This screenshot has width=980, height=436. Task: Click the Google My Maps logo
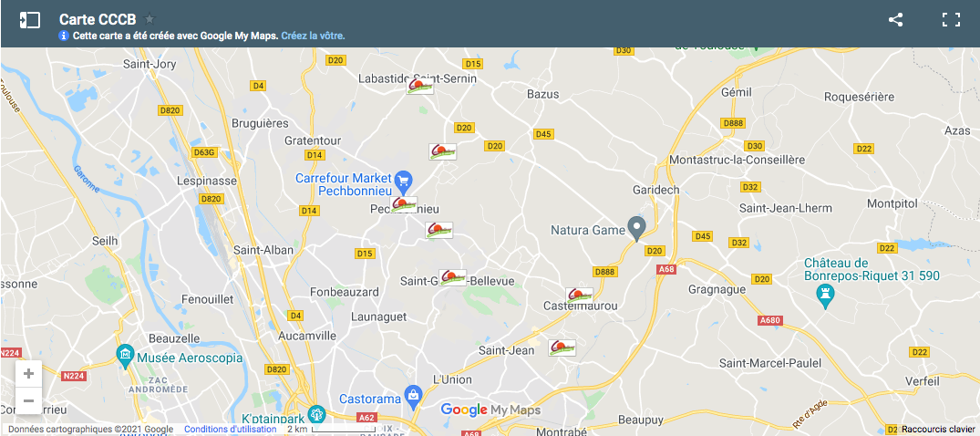pyautogui.click(x=490, y=410)
